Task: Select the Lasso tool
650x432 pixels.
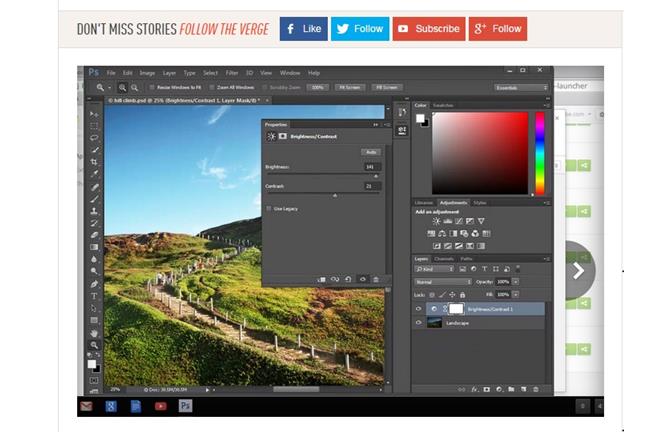Action: [x=95, y=138]
